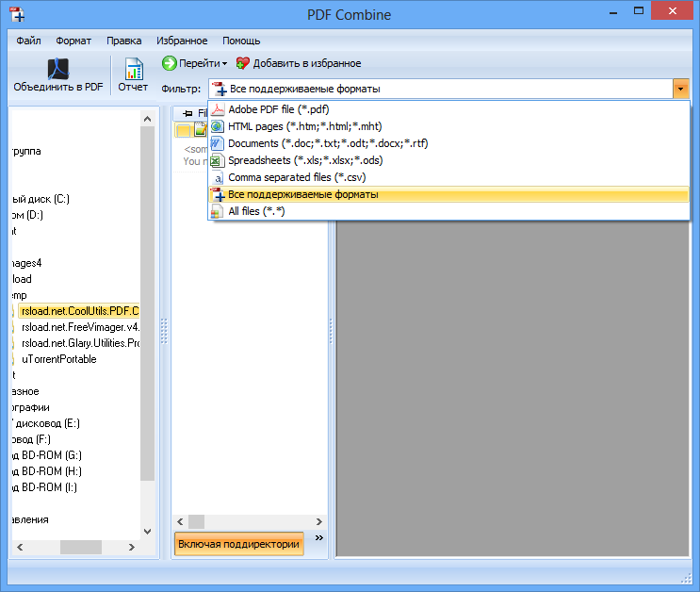The height and width of the screenshot is (592, 700).
Task: Select the nages4 folder in tree
Action: [26, 263]
